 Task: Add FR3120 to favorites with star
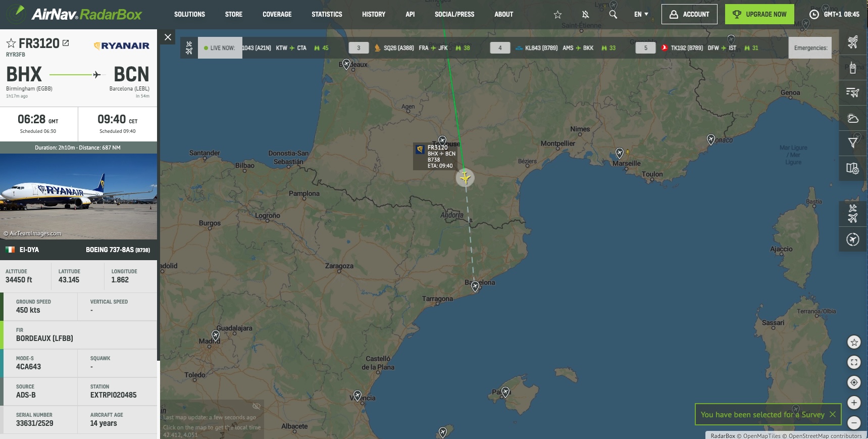[x=11, y=43]
